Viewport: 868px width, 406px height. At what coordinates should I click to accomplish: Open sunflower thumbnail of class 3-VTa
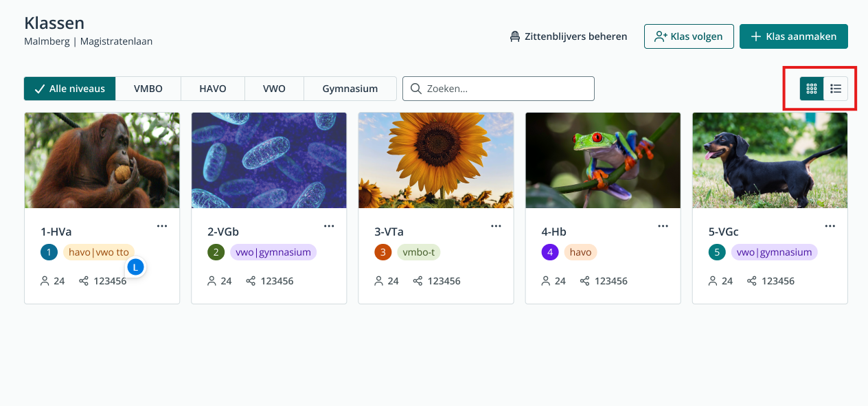point(436,160)
